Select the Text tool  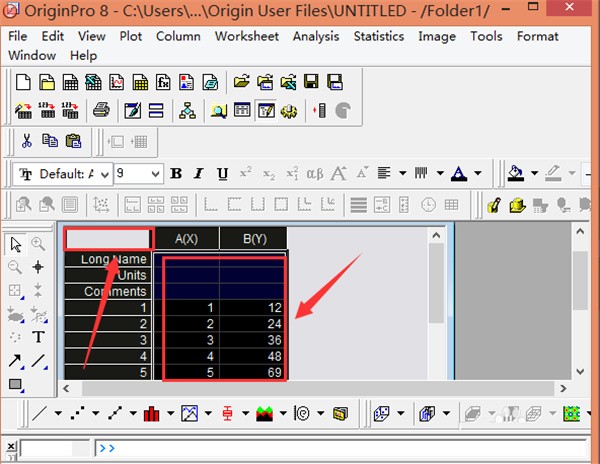[x=38, y=337]
